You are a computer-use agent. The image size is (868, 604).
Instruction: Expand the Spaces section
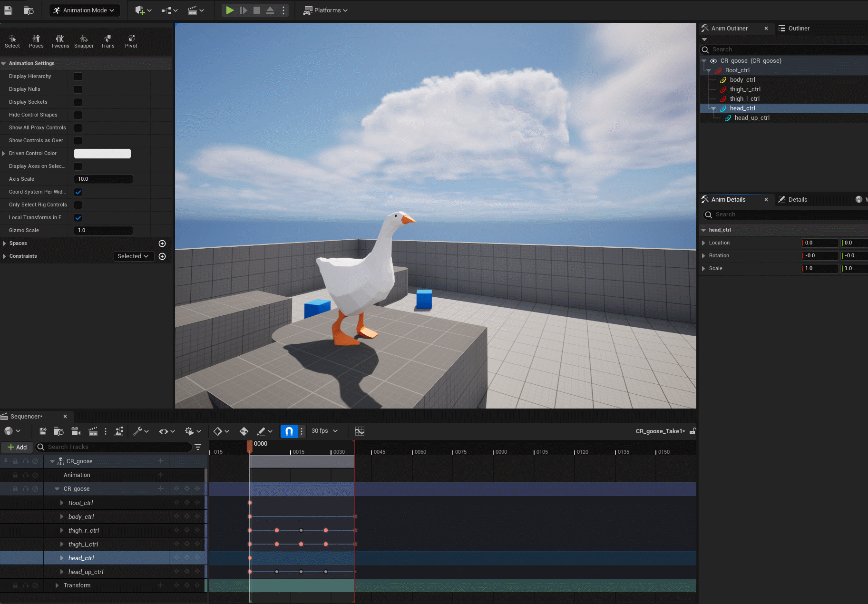4,244
